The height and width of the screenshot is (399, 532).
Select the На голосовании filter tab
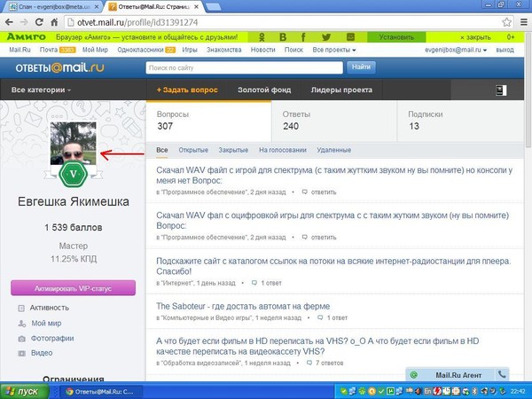coord(283,150)
